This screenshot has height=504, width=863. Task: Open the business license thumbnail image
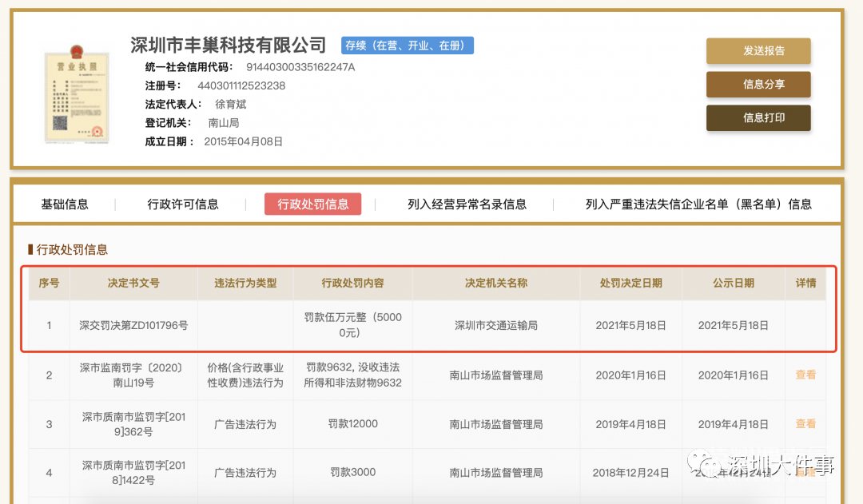(77, 95)
